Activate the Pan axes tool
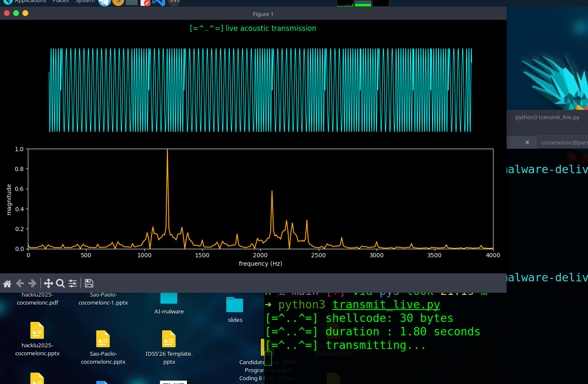Viewport: 588px width, 384px height. click(x=49, y=283)
